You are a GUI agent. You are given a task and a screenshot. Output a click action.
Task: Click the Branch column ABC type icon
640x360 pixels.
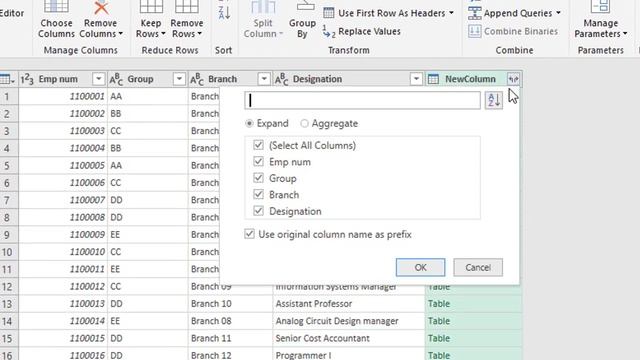[x=197, y=79]
